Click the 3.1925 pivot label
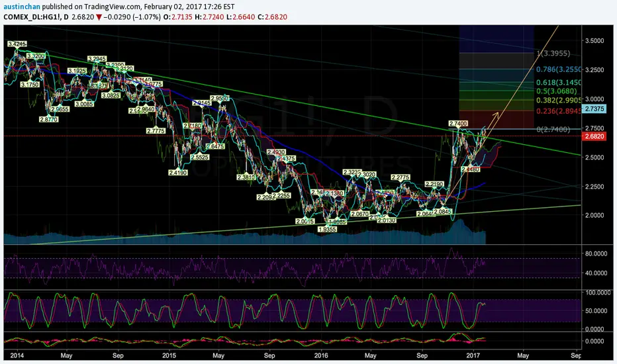617x364 pixels. point(77,71)
